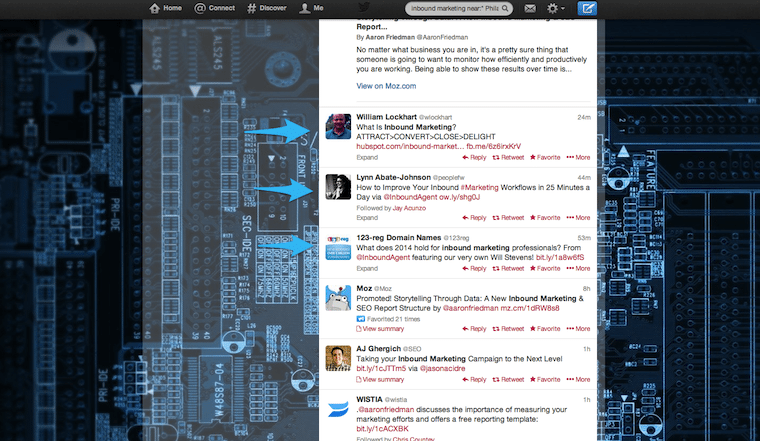Favorite William Lockhart's tweet
The height and width of the screenshot is (441, 760).
click(x=545, y=157)
